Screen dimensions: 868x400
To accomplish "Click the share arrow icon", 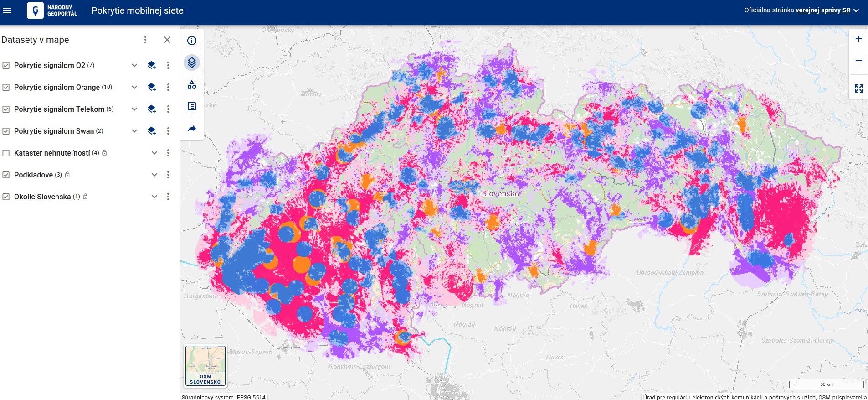I will [192, 129].
